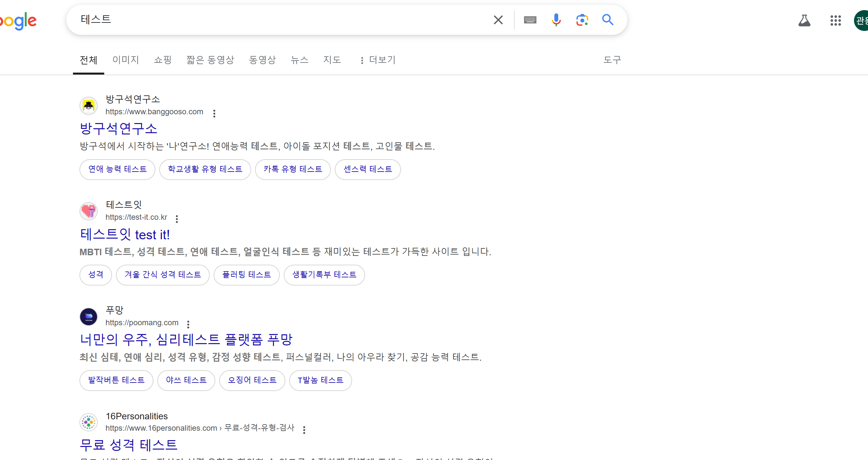Screen dimensions: 868x460
Task: Open the 무료 성격 테스트 result
Action: pyautogui.click(x=128, y=445)
